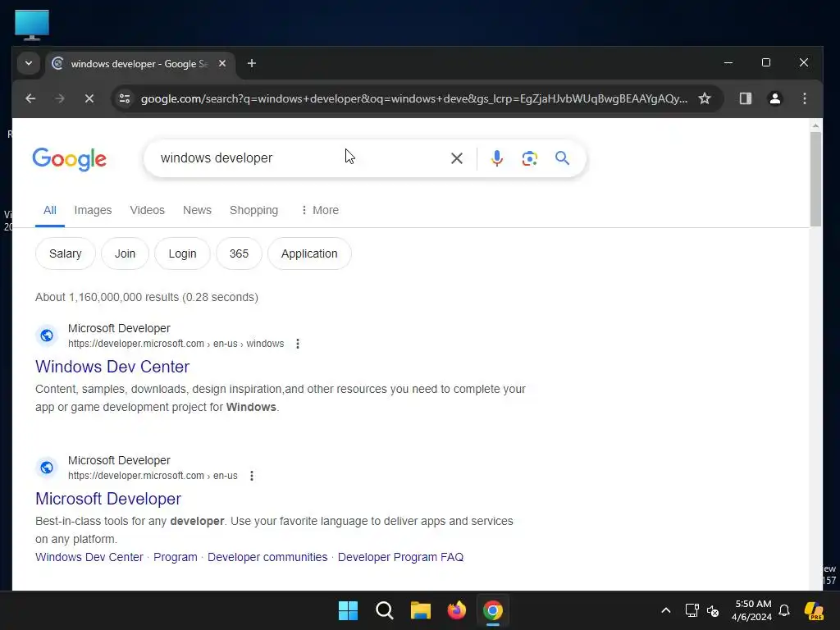Apply the Login suggestion chip

click(182, 253)
